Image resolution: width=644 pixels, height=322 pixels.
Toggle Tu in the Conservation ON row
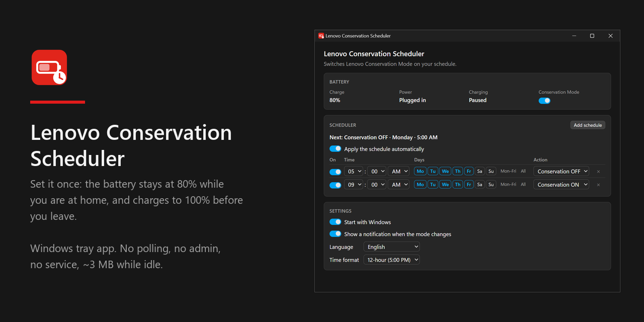tap(433, 185)
